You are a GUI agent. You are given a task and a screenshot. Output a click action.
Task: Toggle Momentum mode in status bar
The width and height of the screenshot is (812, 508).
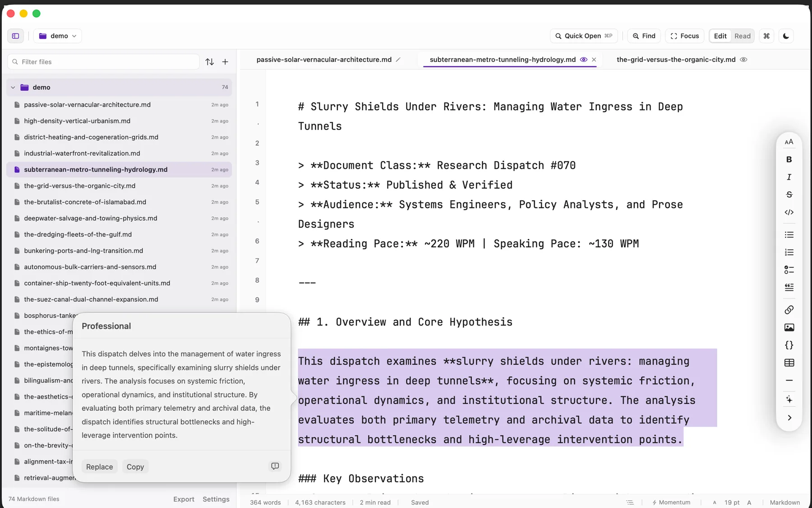tap(671, 502)
